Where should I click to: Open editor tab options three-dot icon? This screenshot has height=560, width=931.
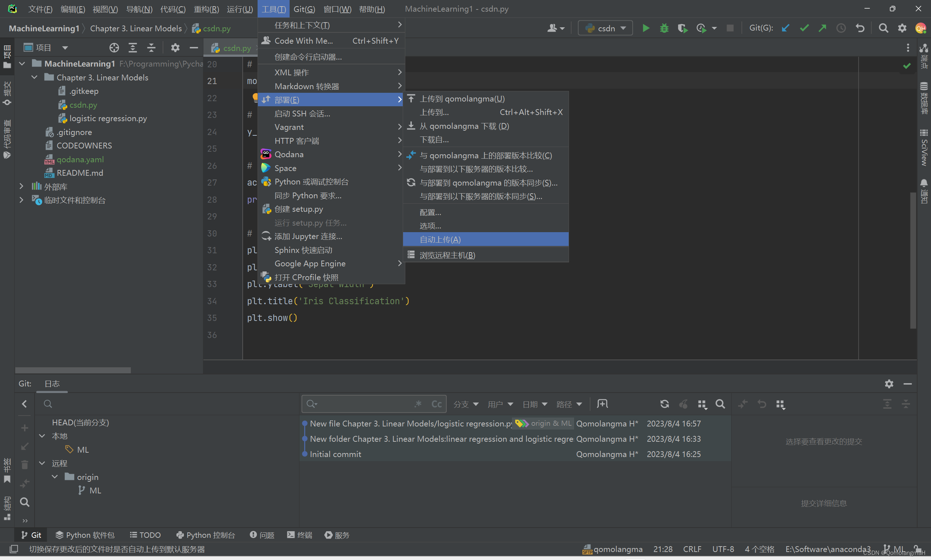click(x=908, y=48)
